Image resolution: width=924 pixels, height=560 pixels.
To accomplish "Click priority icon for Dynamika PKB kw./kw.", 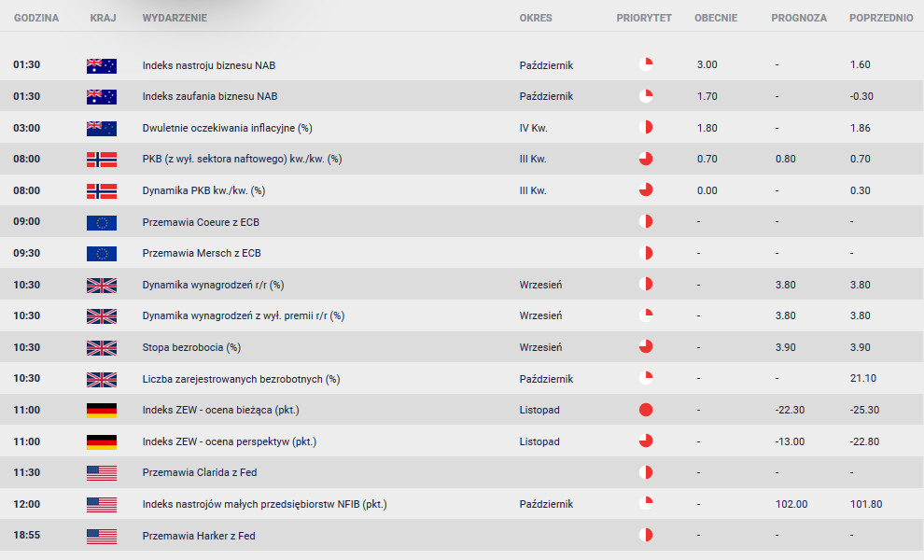I will coord(646,189).
